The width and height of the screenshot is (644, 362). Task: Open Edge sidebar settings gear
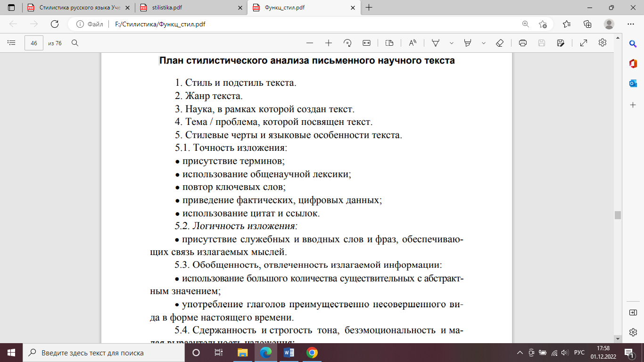click(x=633, y=332)
